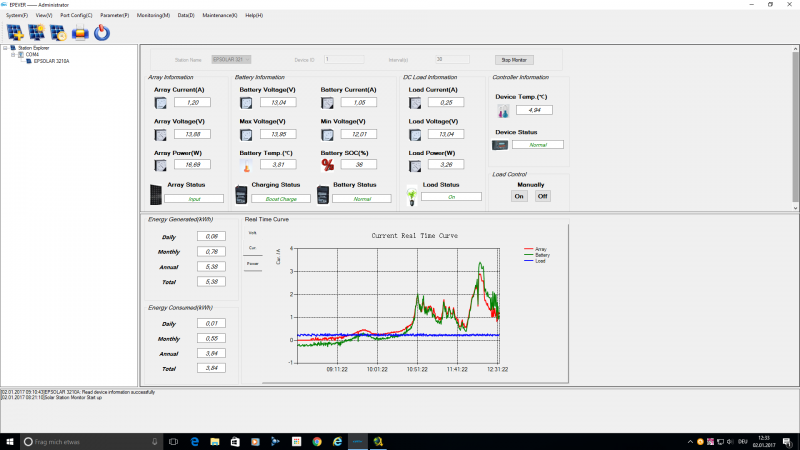Image resolution: width=800 pixels, height=450 pixels.
Task: Click the Load Current gauge icon
Action: pos(415,103)
